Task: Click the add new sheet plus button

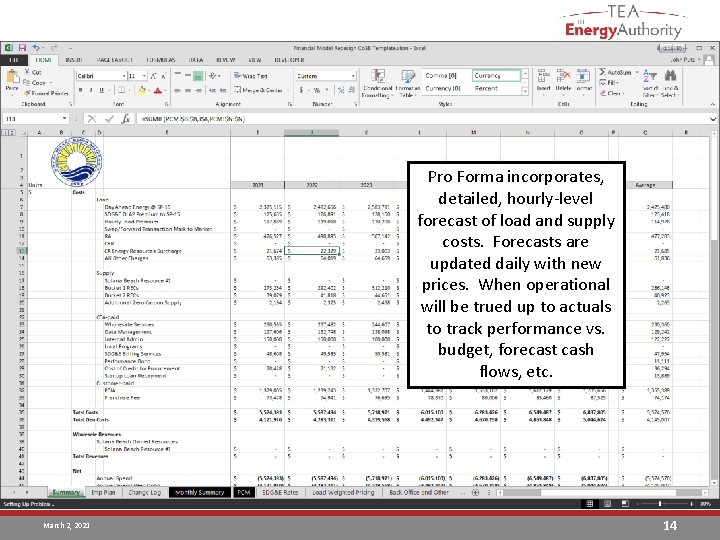Action: click(476, 492)
